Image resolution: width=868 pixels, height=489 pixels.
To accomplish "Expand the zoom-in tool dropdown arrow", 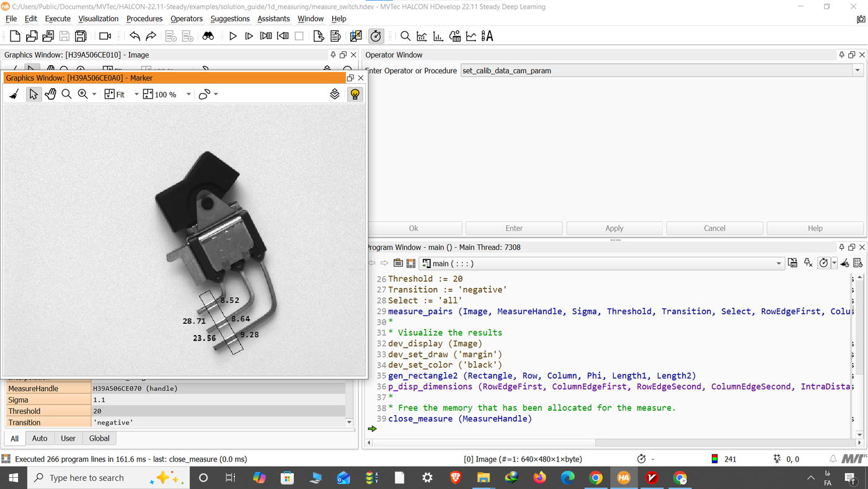I will (x=94, y=94).
